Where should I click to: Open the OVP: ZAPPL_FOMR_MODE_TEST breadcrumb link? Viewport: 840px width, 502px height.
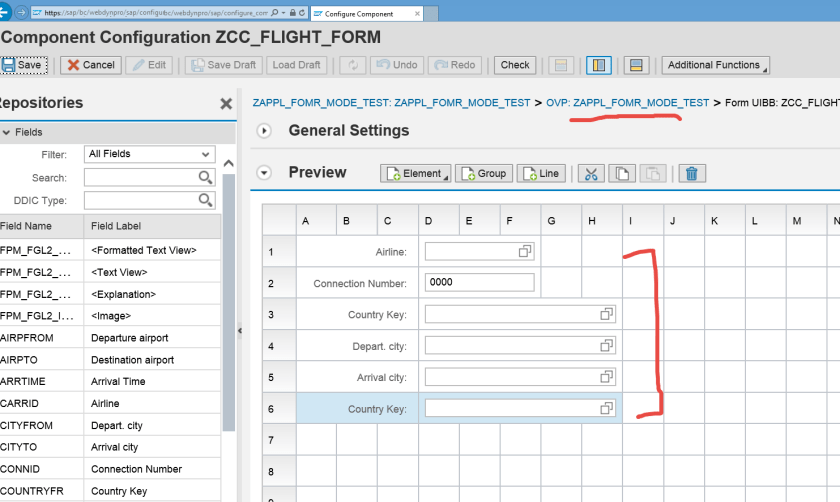[x=627, y=103]
